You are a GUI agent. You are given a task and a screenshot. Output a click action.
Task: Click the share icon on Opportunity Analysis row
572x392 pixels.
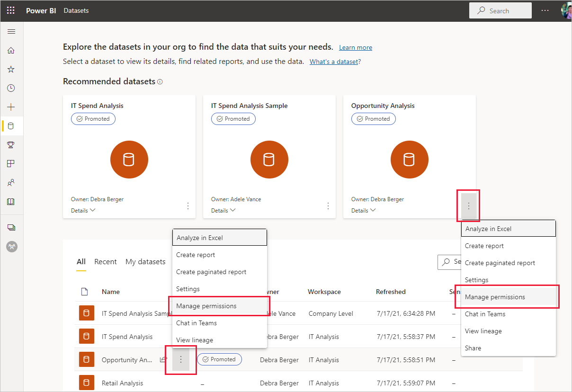coord(163,360)
